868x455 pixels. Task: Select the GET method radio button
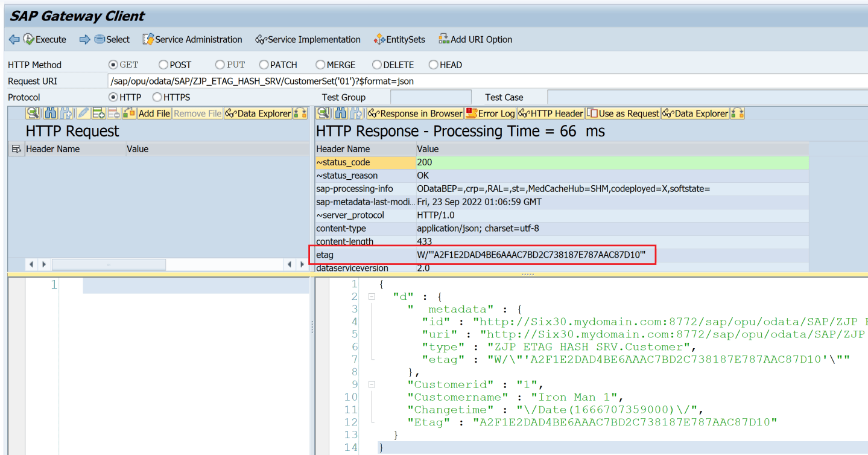coord(113,65)
